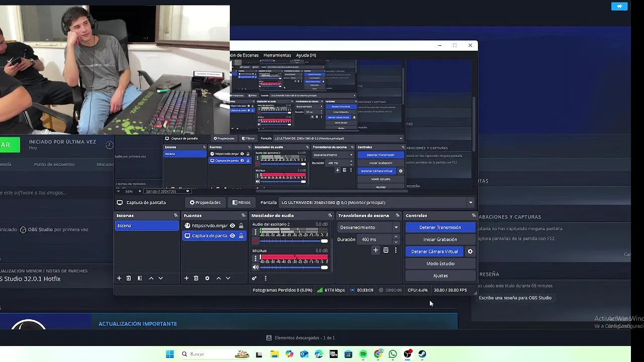The height and width of the screenshot is (362, 644).
Task: Open Audio del escritorio 2 options dots
Action: pos(255,232)
